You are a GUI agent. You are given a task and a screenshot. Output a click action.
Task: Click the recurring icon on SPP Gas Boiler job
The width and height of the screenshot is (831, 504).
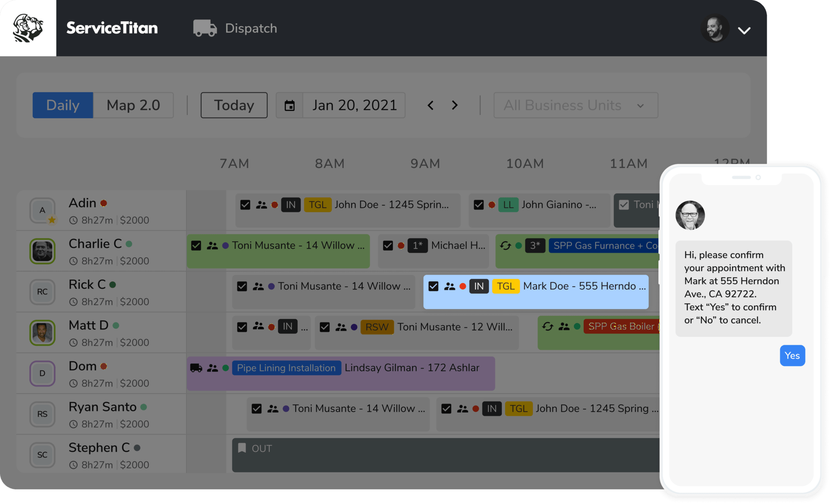pos(548,327)
